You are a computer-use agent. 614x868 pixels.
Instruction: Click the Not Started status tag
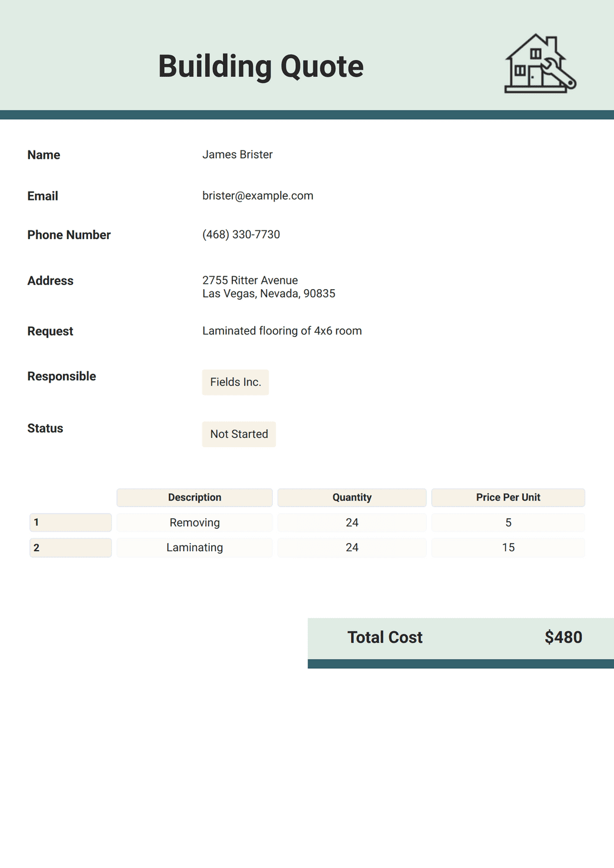(x=239, y=434)
